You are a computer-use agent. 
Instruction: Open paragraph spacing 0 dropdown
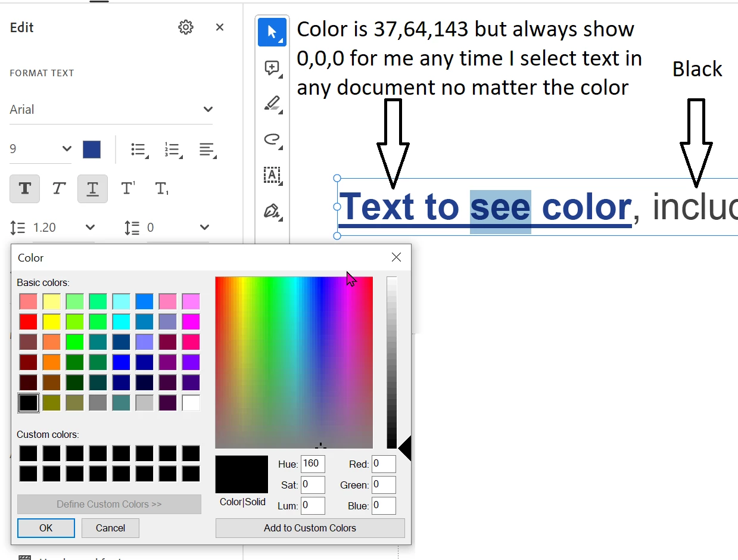click(x=178, y=228)
